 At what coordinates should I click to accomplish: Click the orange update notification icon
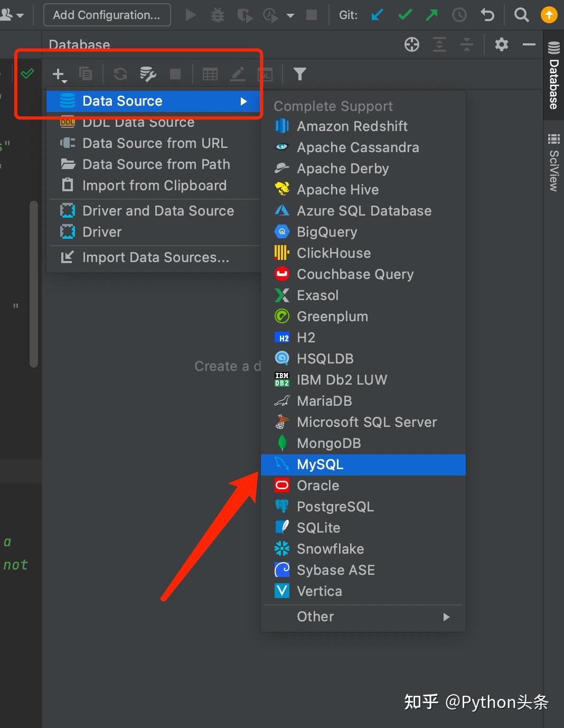[549, 15]
